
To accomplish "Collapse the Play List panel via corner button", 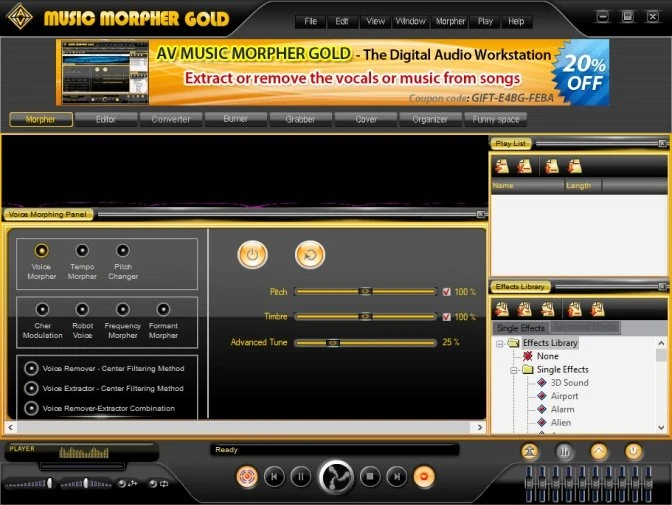I will (x=662, y=143).
